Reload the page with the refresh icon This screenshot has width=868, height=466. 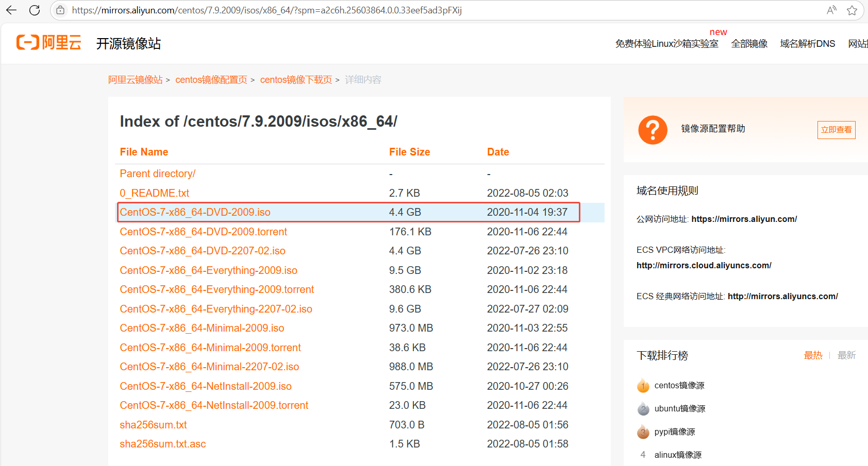click(x=35, y=10)
